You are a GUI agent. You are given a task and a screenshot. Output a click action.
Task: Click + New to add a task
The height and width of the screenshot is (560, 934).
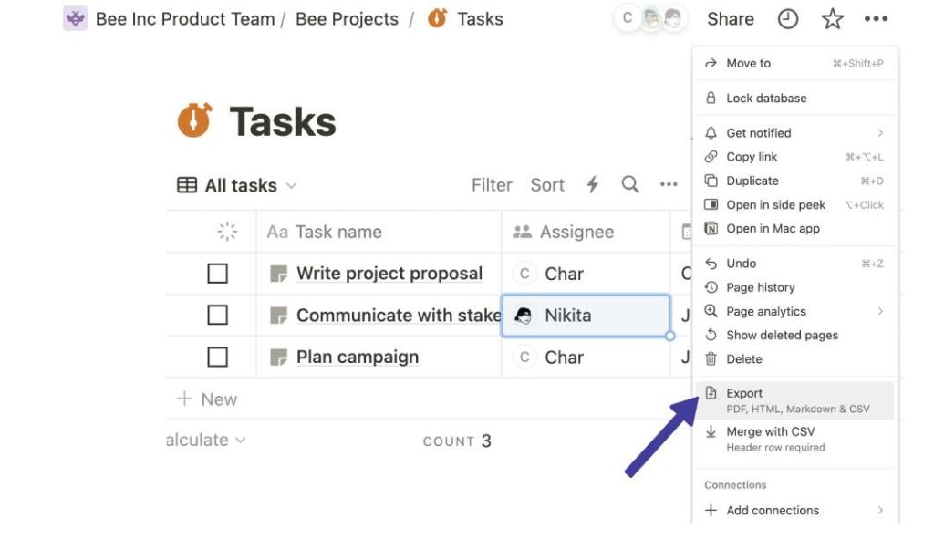click(207, 399)
